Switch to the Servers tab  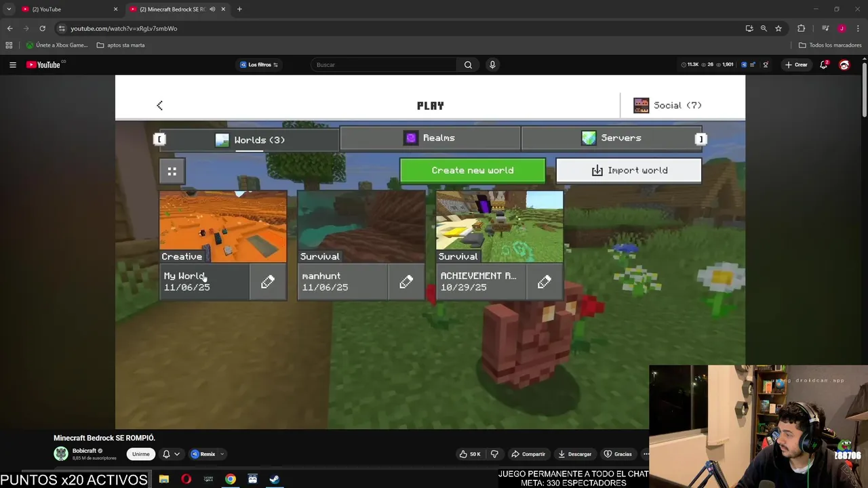pos(611,138)
